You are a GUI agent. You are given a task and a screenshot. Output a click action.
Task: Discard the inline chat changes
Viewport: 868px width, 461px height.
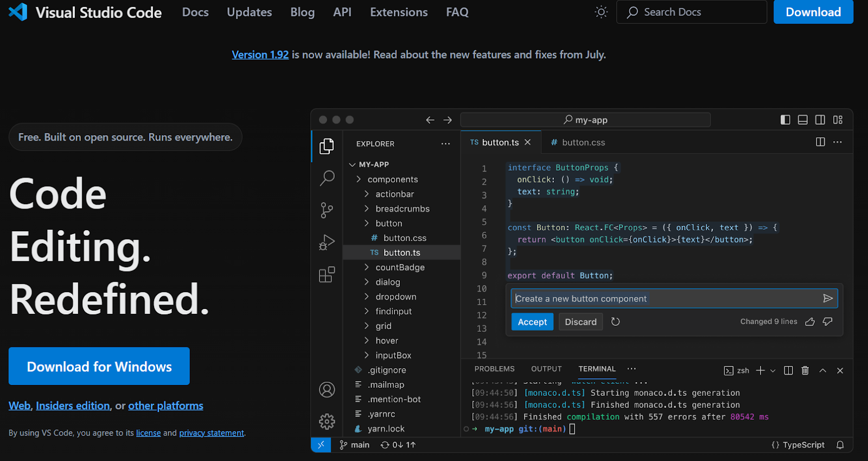[580, 322]
